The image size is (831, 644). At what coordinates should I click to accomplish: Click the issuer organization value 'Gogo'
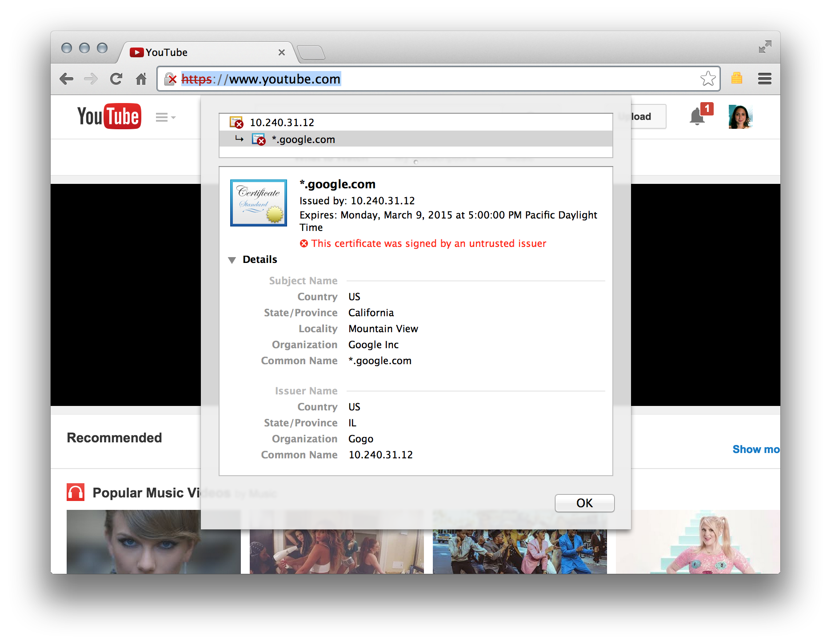361,439
